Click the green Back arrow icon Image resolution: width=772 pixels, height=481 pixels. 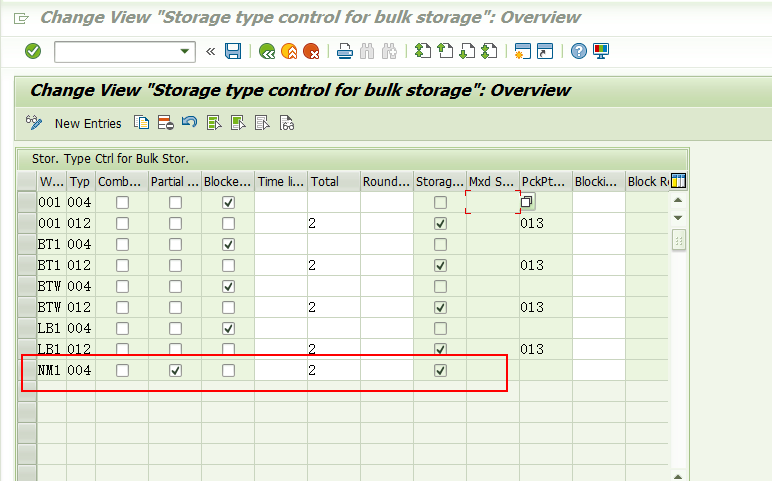pos(267,51)
